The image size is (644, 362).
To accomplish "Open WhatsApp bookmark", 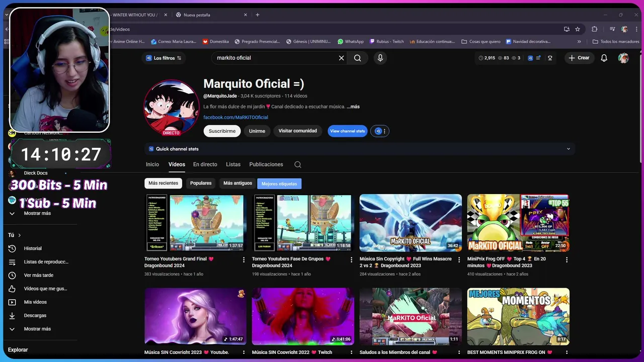I will (351, 42).
